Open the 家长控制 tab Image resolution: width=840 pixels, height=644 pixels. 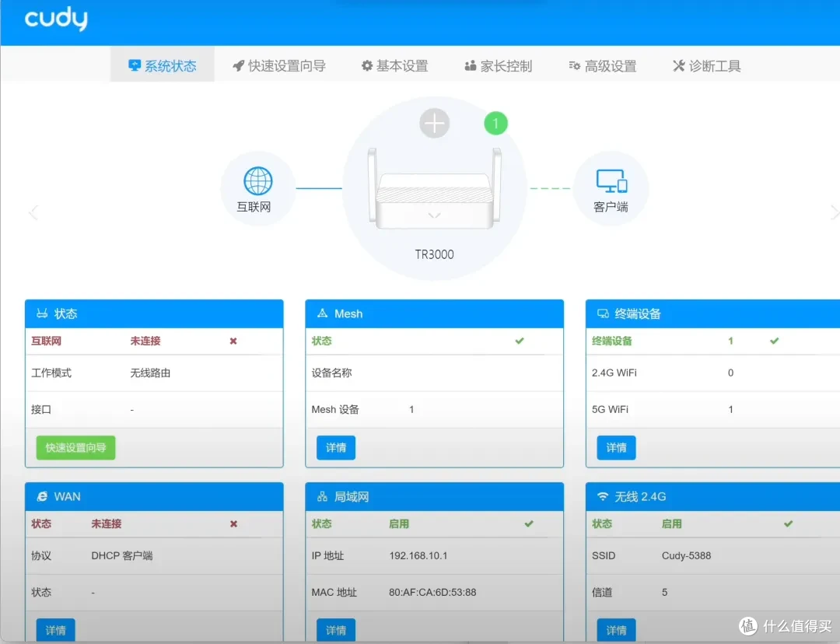tap(499, 65)
